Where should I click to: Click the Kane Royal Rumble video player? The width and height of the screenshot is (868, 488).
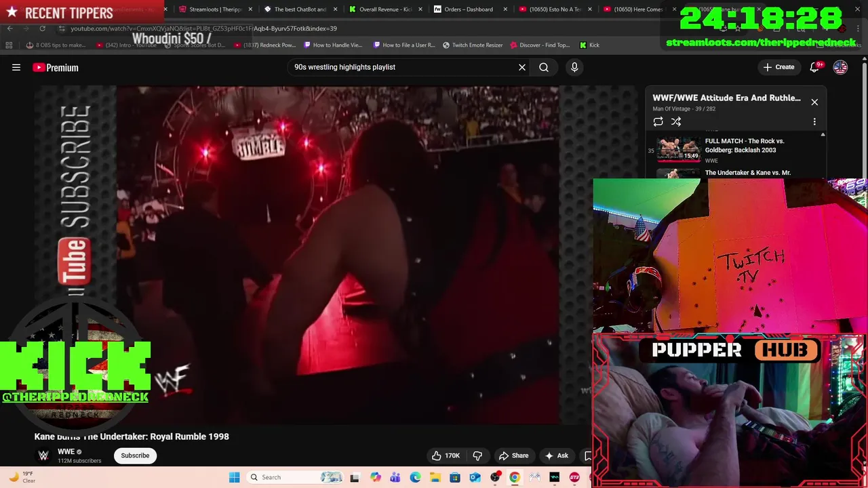click(337, 255)
